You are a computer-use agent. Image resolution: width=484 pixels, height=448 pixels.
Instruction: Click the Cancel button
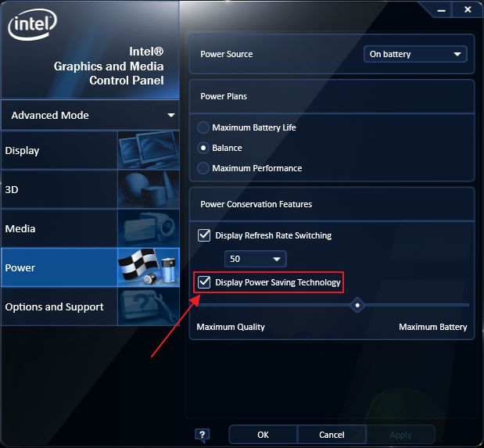click(332, 435)
